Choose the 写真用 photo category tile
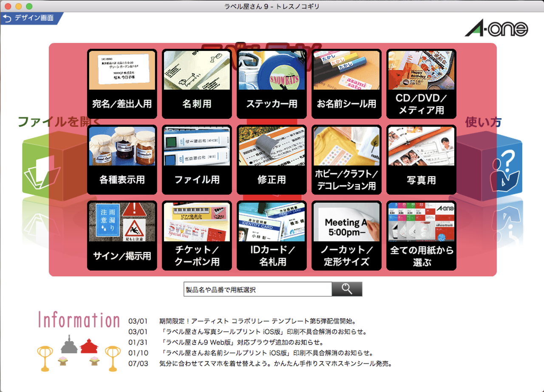 coord(421,160)
